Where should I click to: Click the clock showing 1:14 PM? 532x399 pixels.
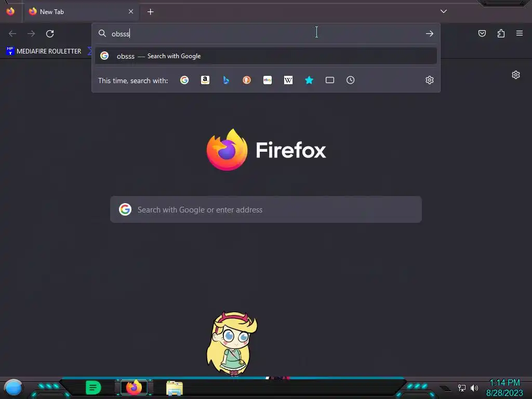click(x=504, y=383)
